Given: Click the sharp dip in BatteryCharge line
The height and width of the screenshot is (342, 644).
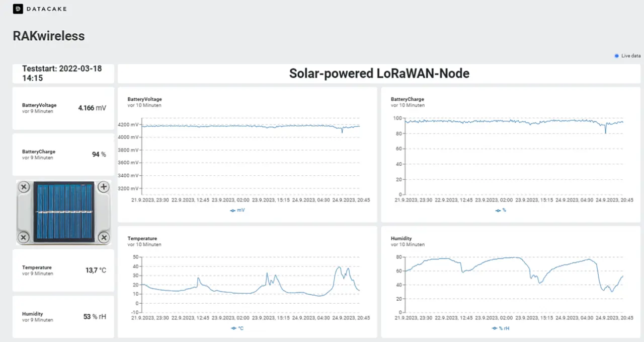Looking at the screenshot, I should [x=605, y=132].
